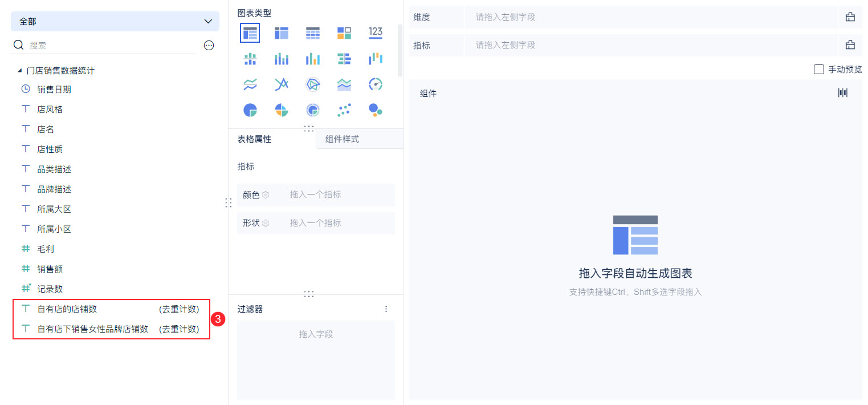The width and height of the screenshot is (868, 405).
Task: Pick the multi-series column chart icon
Action: click(x=313, y=59)
